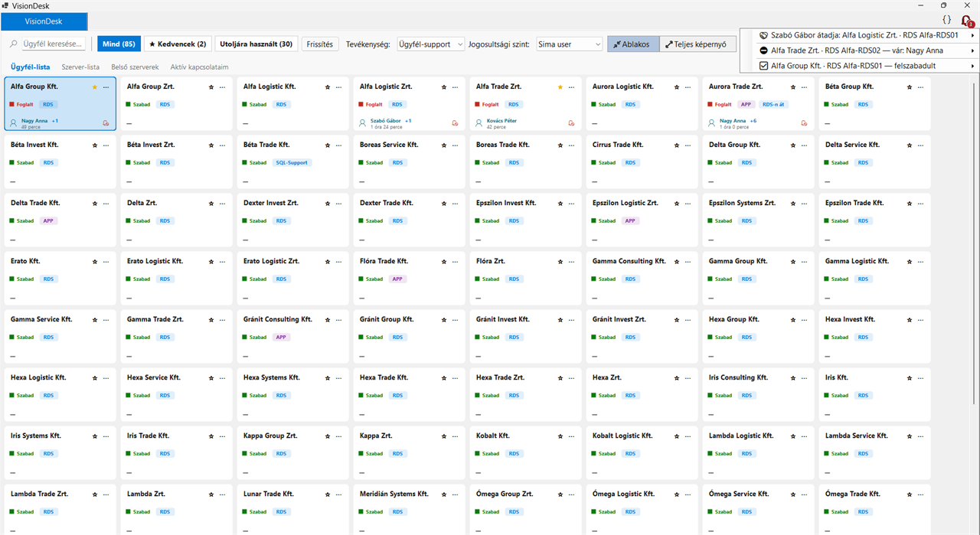The image size is (980, 535).
Task: Click user icon on Alfa Trade Zrt. card
Action: click(480, 122)
